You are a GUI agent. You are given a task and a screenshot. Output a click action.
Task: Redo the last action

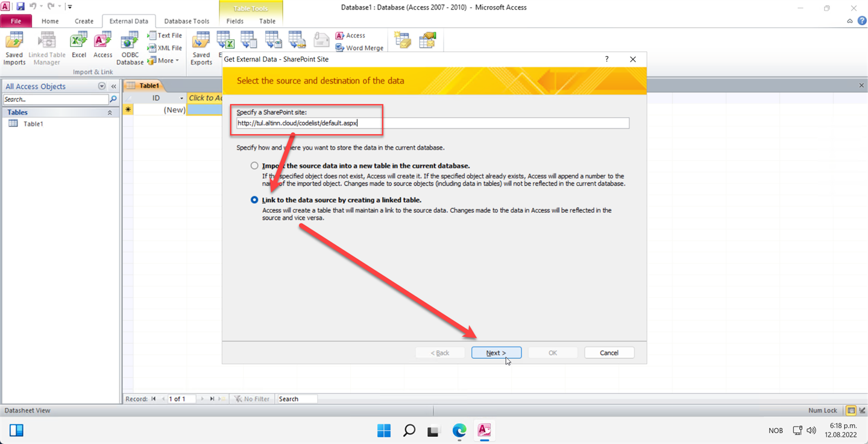pyautogui.click(x=51, y=7)
